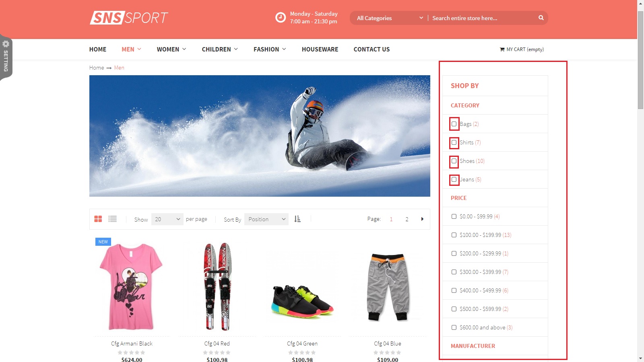Image resolution: width=644 pixels, height=362 pixels.
Task: Enable the Shoes category checkbox
Action: pos(454,161)
